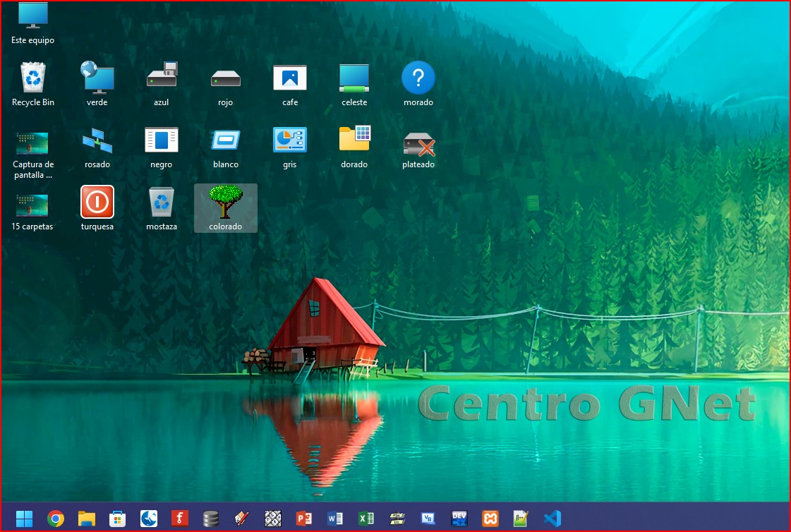Select the 'colorado' tree icon
Viewport: 791px width, 532px height.
[x=226, y=202]
